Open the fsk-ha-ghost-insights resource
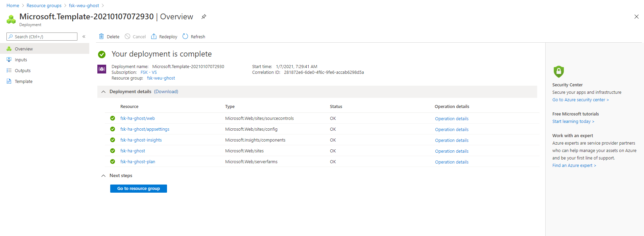644x236 pixels. tap(141, 140)
